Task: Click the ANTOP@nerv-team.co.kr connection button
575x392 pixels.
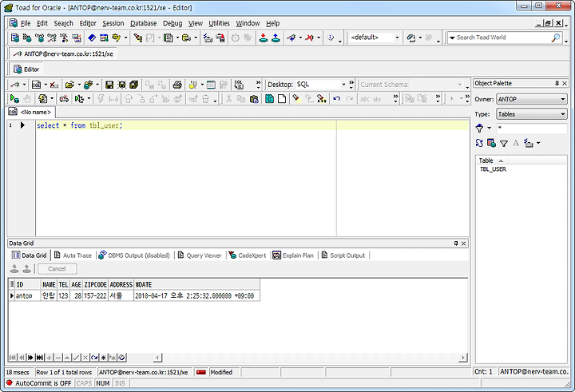Action: coord(63,54)
